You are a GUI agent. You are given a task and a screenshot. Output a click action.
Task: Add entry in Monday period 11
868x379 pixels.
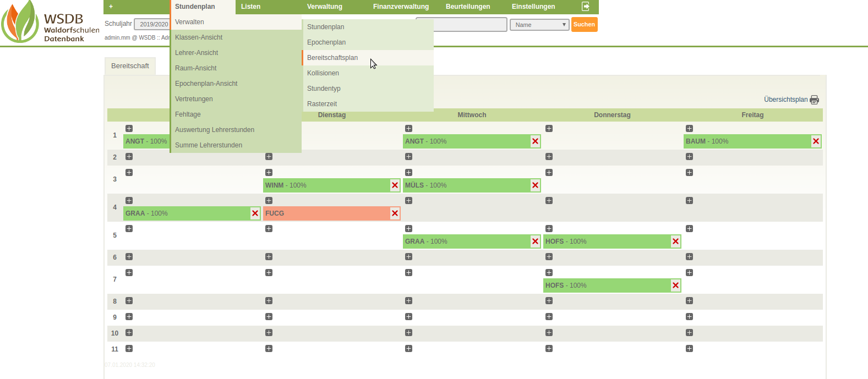point(129,349)
